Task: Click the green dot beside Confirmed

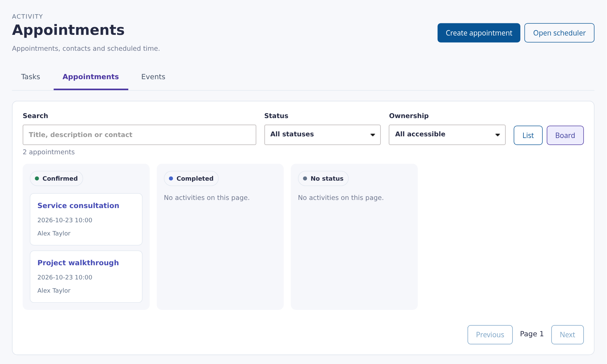Action: point(37,179)
